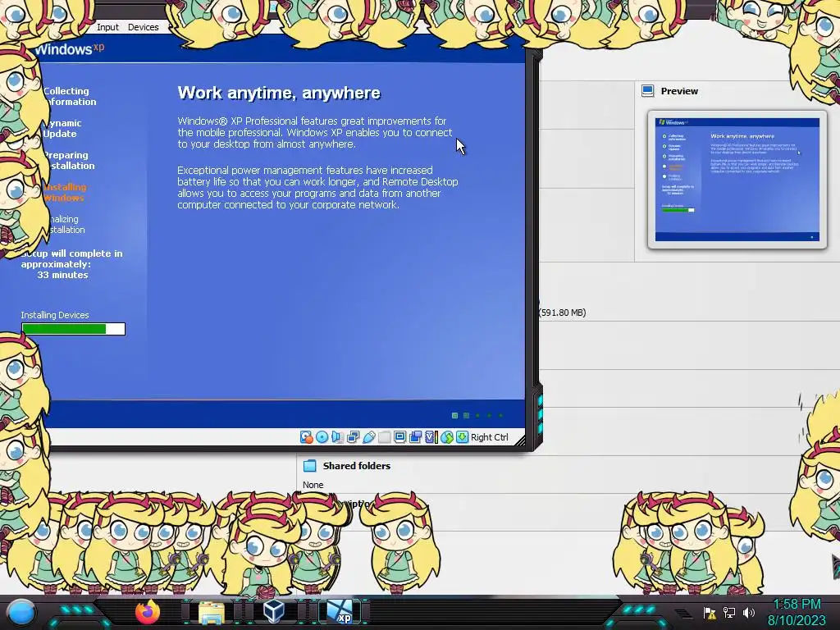
Task: Click the (591.80 MB) storage value
Action: pos(563,313)
